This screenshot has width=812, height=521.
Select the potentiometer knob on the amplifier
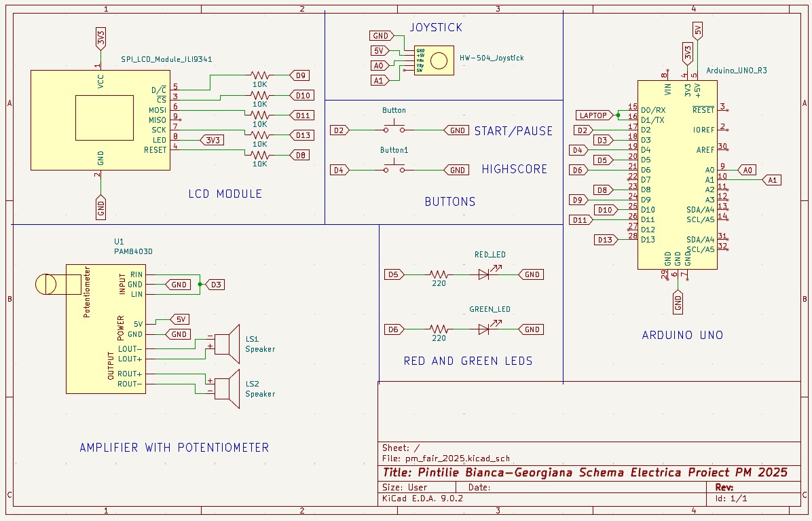coord(47,284)
